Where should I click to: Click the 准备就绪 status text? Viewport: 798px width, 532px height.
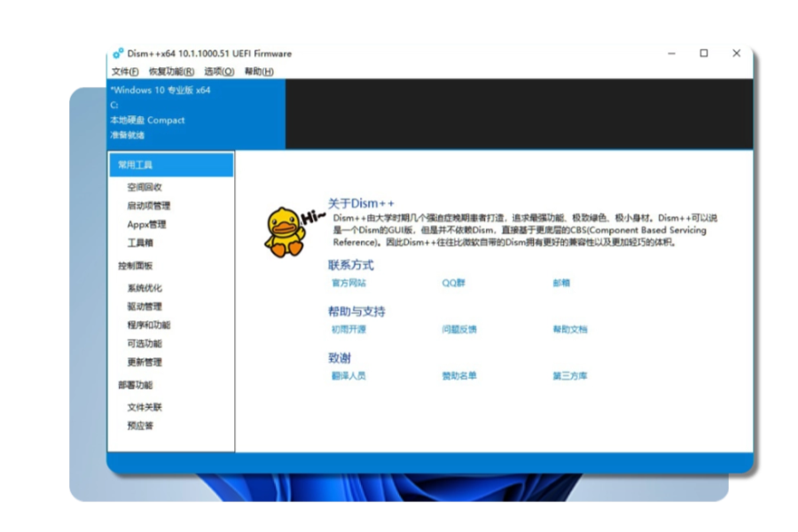127,135
